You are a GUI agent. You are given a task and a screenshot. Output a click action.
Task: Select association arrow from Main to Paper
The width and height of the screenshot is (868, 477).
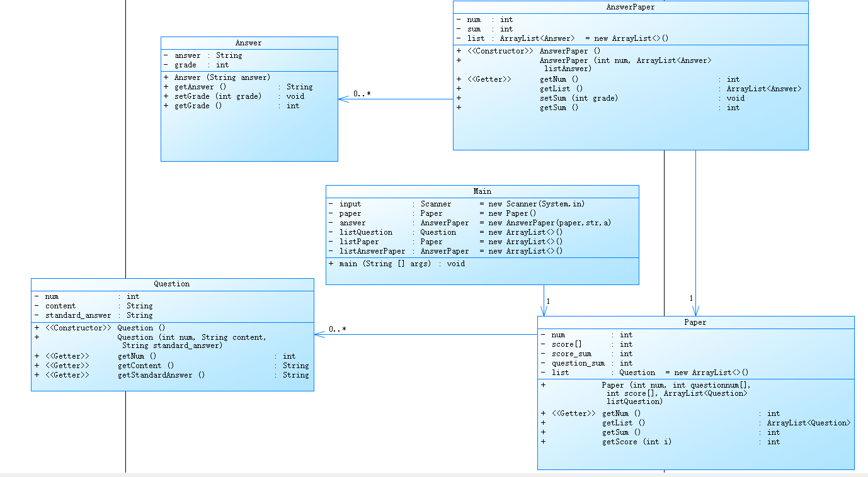(x=544, y=301)
